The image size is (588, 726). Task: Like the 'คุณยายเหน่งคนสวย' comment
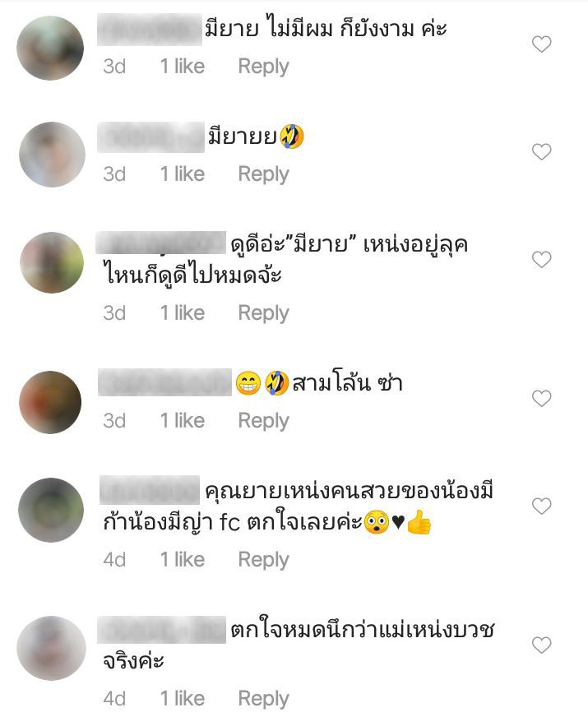541,506
